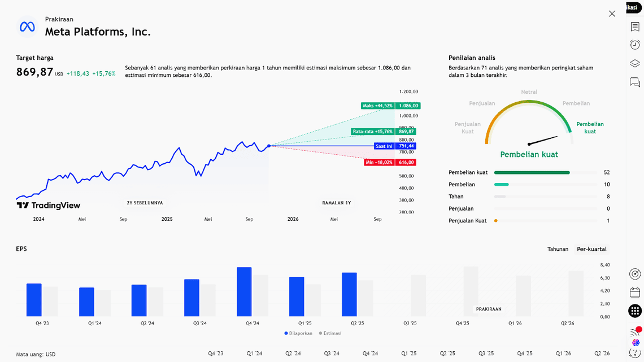
Task: Click the Maks 1.086,00 price label
Action: pyautogui.click(x=390, y=106)
